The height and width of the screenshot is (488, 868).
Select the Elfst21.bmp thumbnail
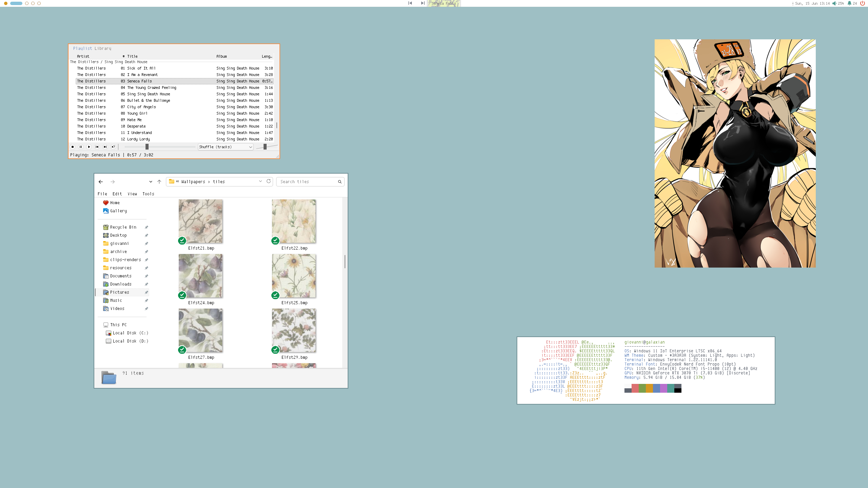pos(200,221)
